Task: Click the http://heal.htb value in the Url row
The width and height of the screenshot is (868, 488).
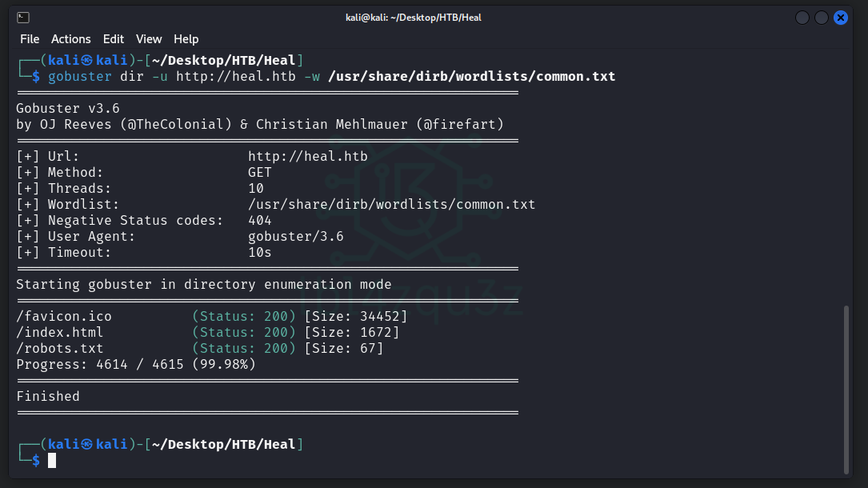Action: pyautogui.click(x=307, y=157)
